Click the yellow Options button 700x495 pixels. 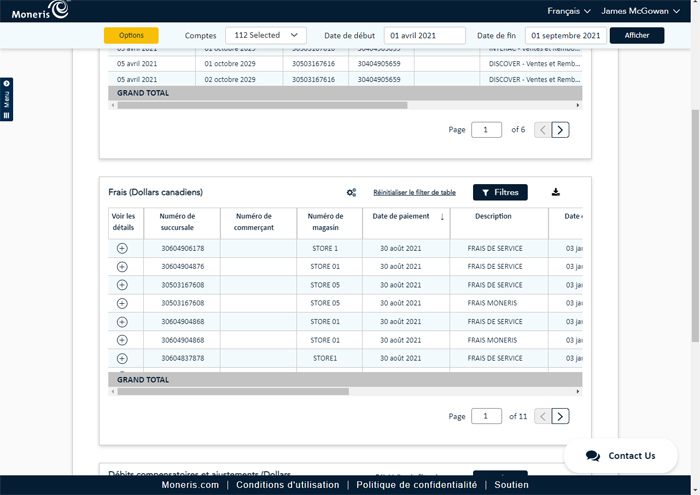click(131, 35)
